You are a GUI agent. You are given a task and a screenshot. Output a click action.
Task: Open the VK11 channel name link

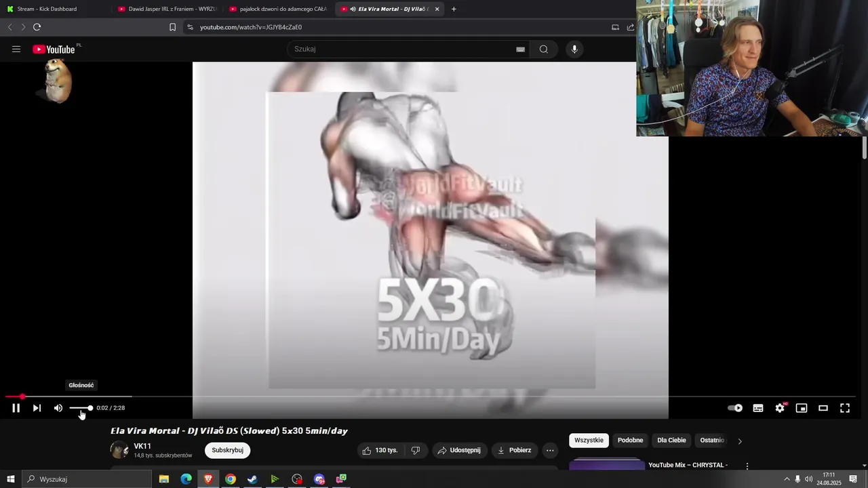[142, 446]
